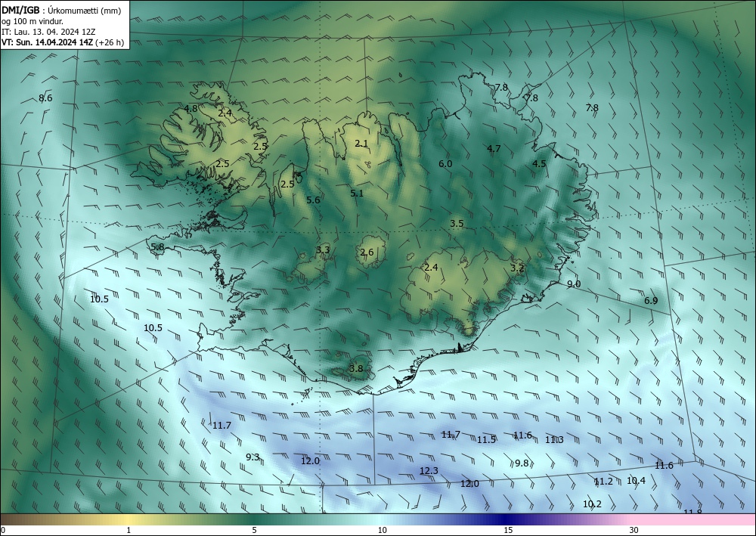
Task: Click the 6.9 value label
Action: tap(651, 301)
